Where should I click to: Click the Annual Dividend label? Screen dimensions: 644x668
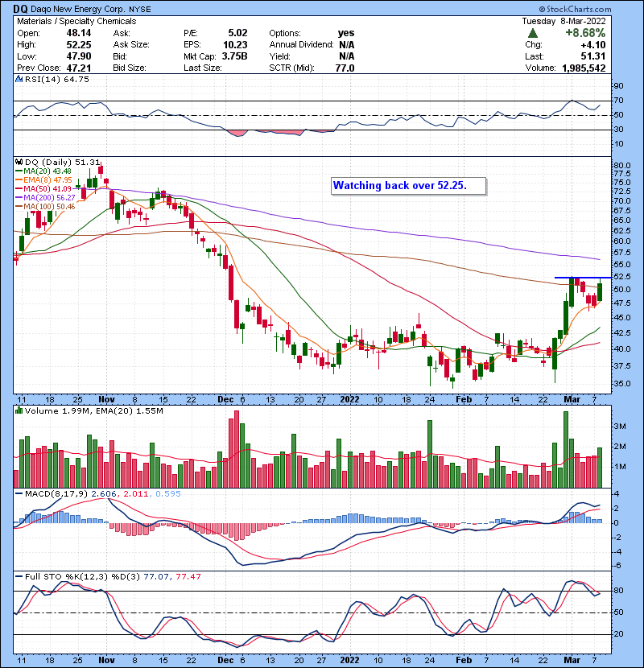(301, 45)
